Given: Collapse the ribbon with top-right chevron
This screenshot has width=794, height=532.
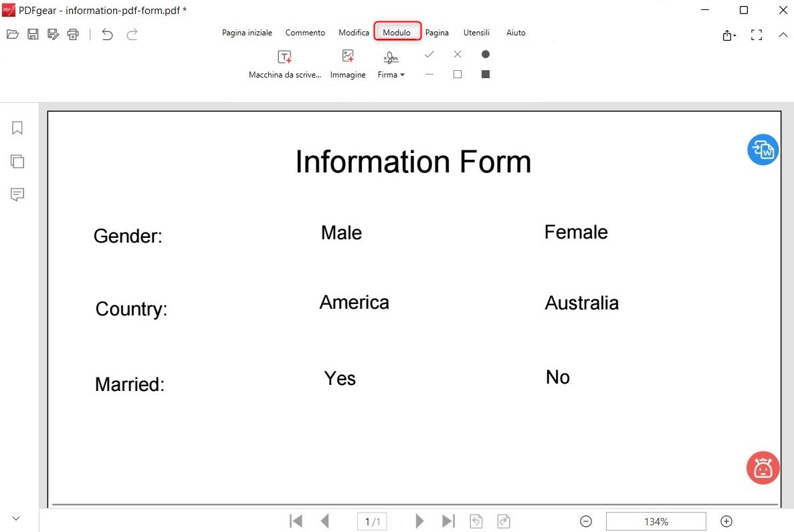Looking at the screenshot, I should pos(783,35).
